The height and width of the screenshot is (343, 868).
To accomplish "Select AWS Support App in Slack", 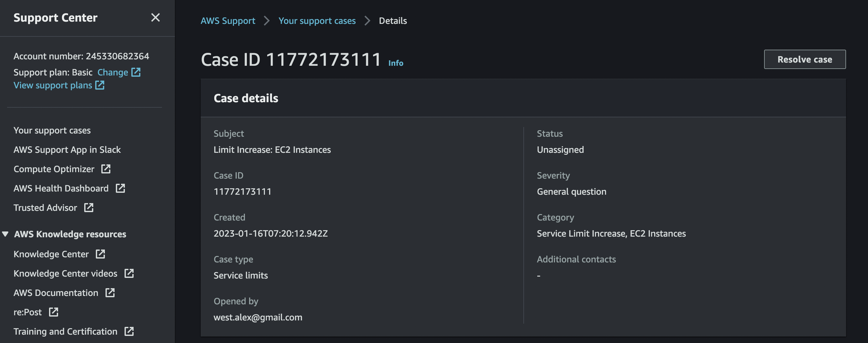I will tap(67, 150).
